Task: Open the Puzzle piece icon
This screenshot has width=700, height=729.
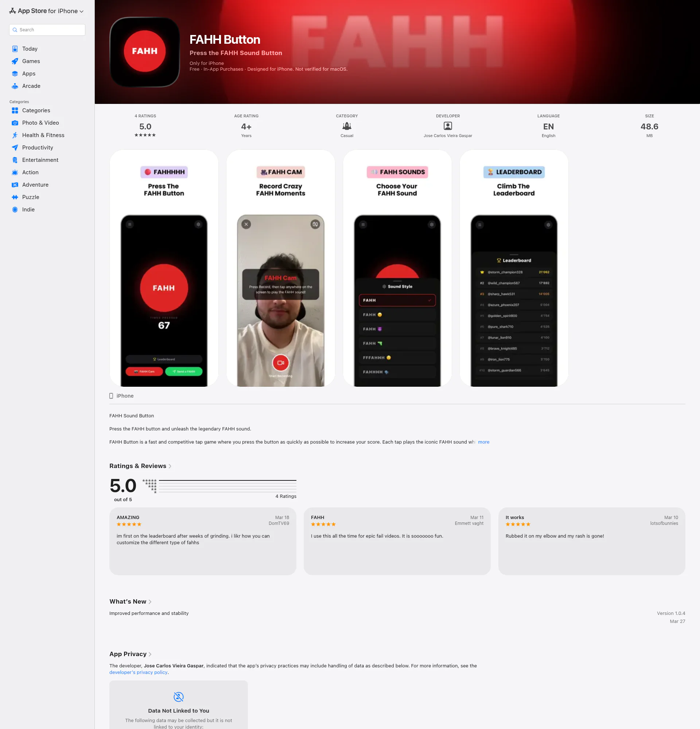Action: [x=15, y=197]
